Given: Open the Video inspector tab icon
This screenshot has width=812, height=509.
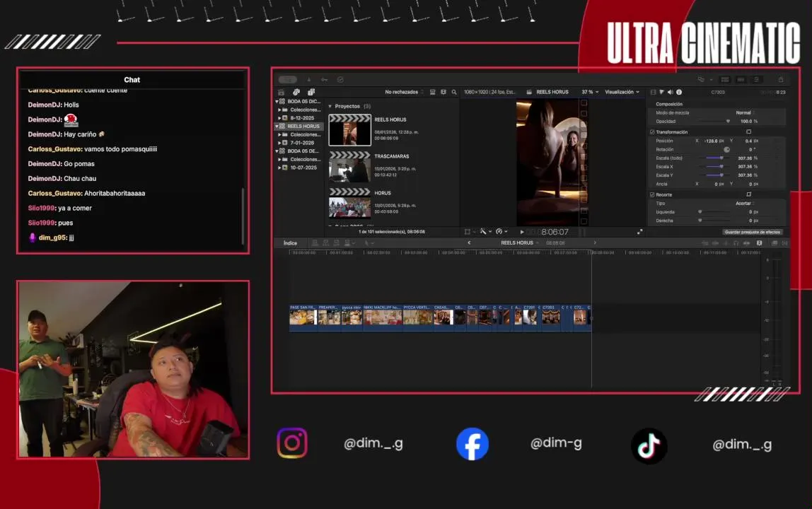Looking at the screenshot, I should click(x=654, y=92).
